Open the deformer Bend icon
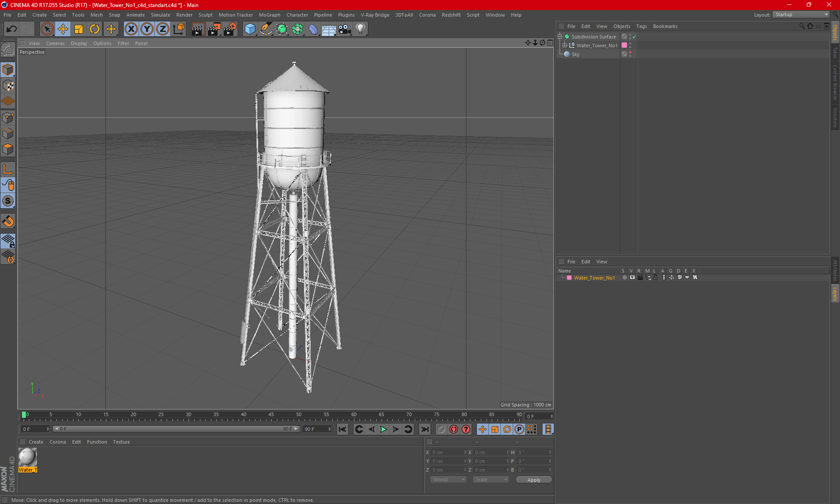 tap(313, 29)
